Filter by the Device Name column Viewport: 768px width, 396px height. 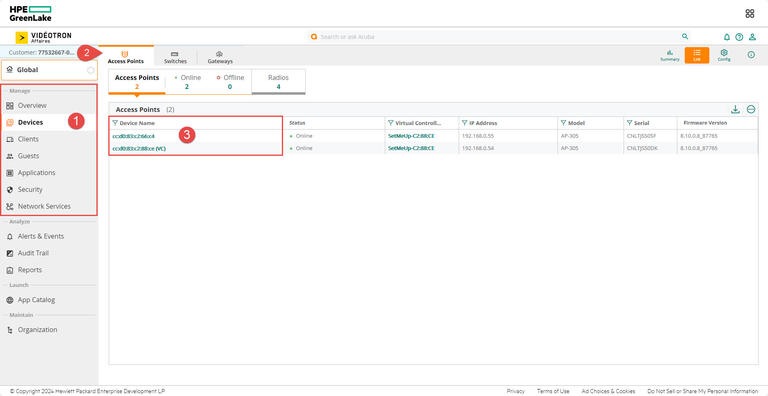pyautogui.click(x=115, y=123)
